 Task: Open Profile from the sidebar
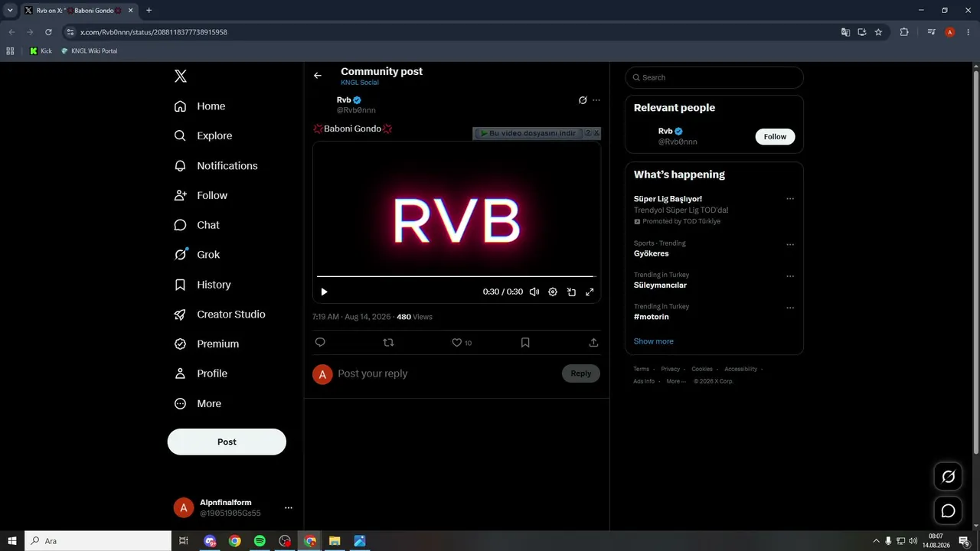[x=201, y=373]
